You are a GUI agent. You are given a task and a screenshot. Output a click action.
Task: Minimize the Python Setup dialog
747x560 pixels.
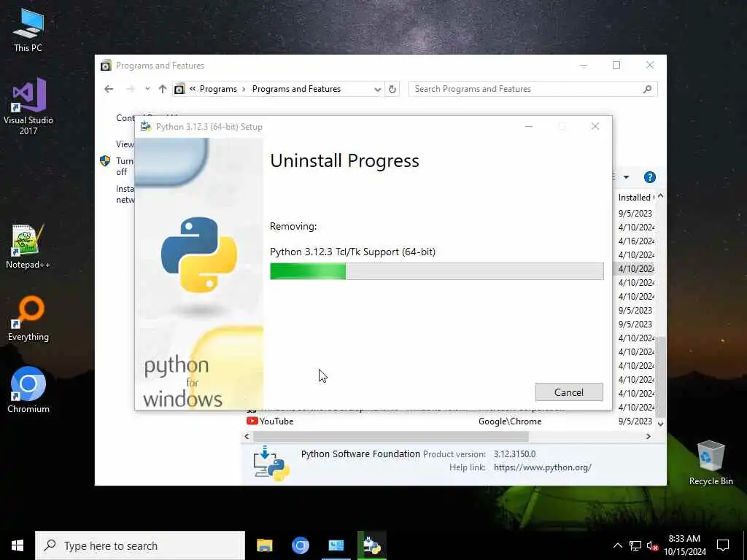(529, 126)
